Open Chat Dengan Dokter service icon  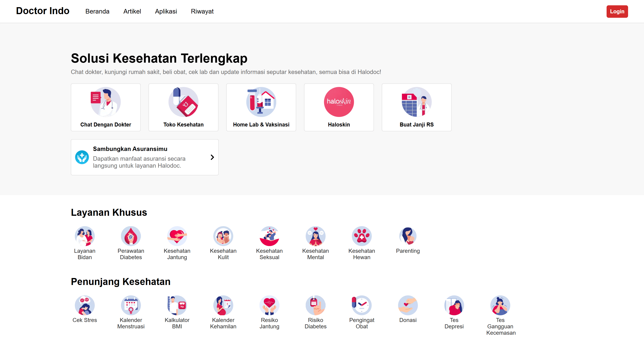coord(105,102)
